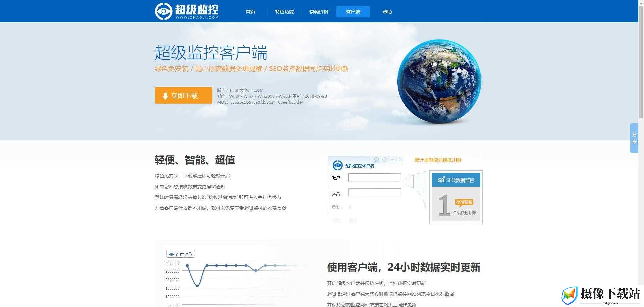Screen dimensions: 644x307
Task: Click the 3000000 axis label on chart
Action: [x=172, y=263]
